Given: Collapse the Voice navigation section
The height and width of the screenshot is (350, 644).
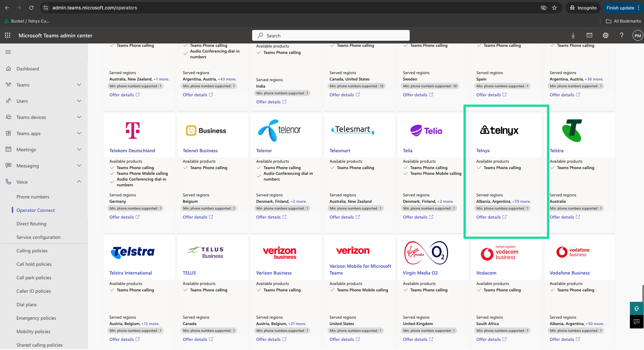Looking at the screenshot, I should (x=44, y=182).
